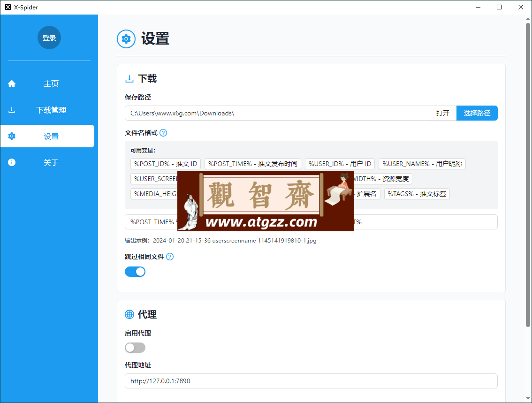Insert the %USER_ID% variable tag
Screen dimensions: 532x403
(340, 164)
